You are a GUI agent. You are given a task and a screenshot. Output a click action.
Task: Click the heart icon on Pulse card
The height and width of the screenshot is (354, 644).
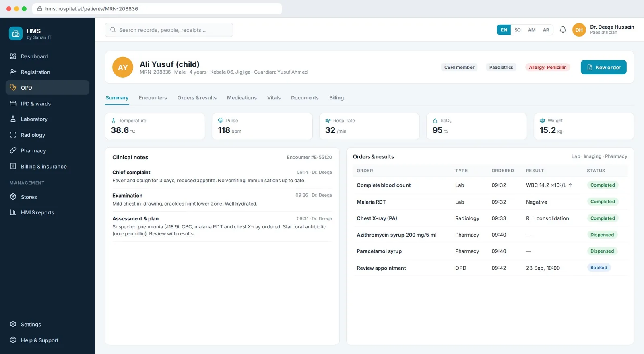pyautogui.click(x=221, y=121)
